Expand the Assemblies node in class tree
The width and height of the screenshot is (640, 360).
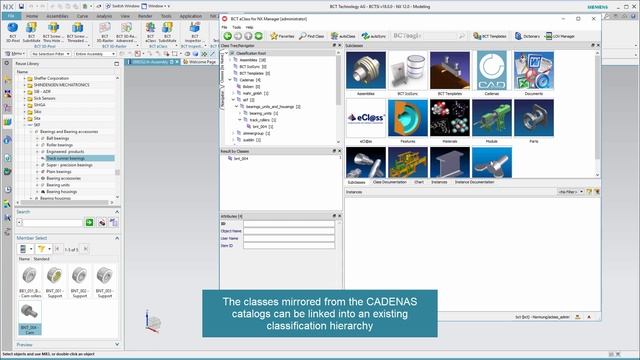[x=230, y=60]
